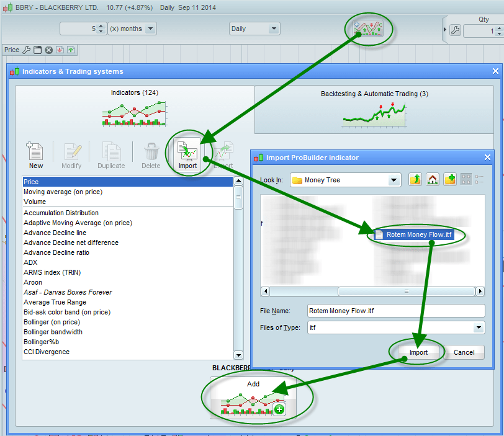Cancel the Import ProBuilder indicator dialog
This screenshot has height=436, width=504.
(464, 352)
